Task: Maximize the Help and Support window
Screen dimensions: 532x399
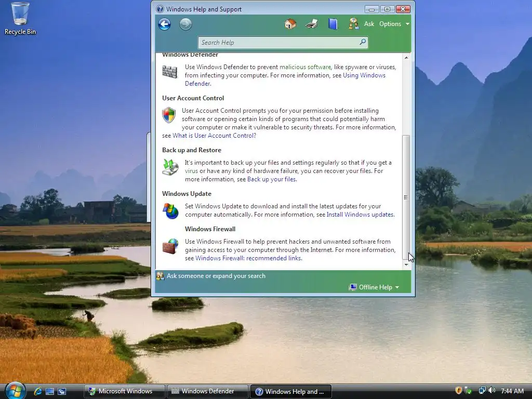Action: click(387, 9)
